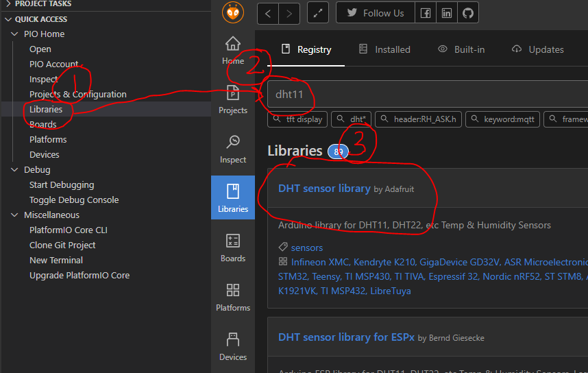
Task: Go back with the left arrow button
Action: click(x=268, y=14)
